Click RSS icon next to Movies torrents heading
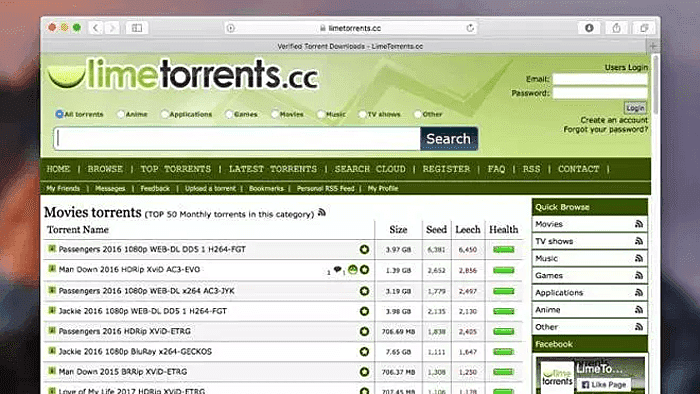This screenshot has height=394, width=700. pyautogui.click(x=322, y=212)
